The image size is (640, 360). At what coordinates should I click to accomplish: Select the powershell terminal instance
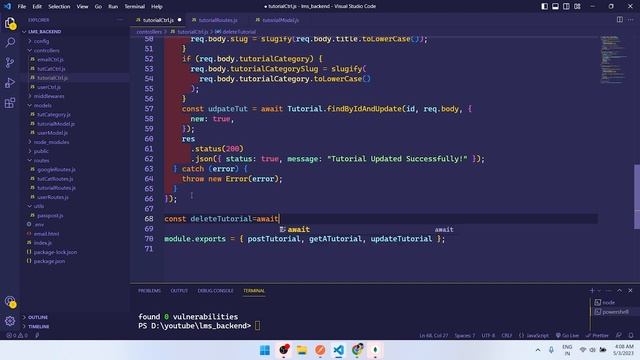tap(614, 312)
